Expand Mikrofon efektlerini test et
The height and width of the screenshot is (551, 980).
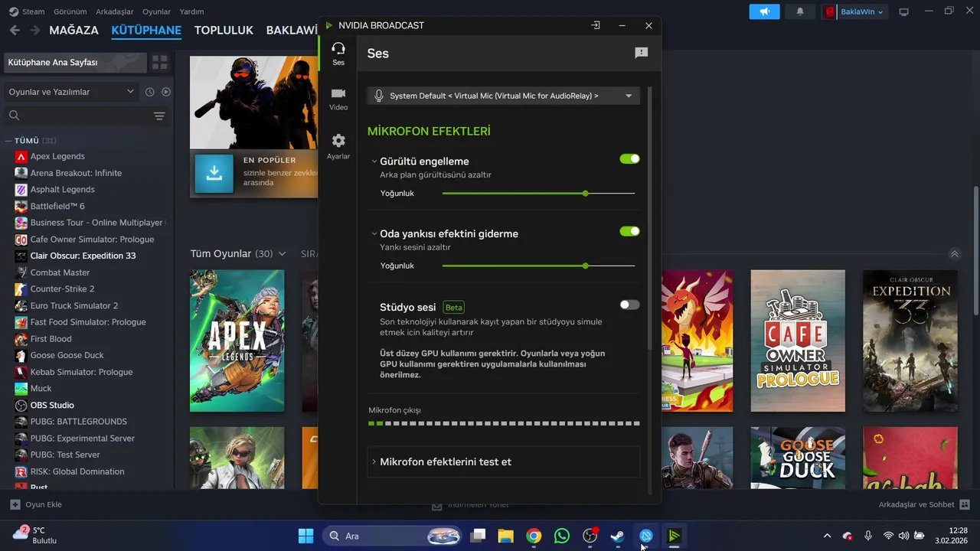504,461
